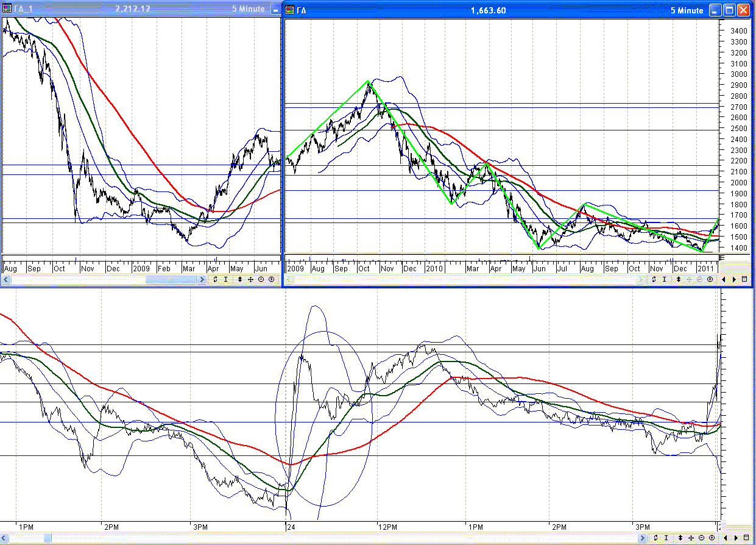Click '5 Minute' label in ΓΔ title bar
The width and height of the screenshot is (756, 545).
pyautogui.click(x=687, y=10)
